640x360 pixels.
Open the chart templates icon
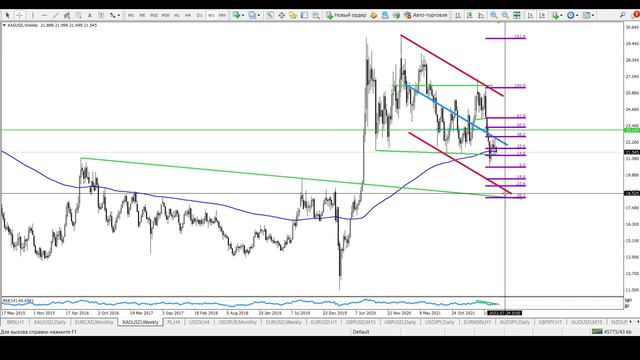587,15
